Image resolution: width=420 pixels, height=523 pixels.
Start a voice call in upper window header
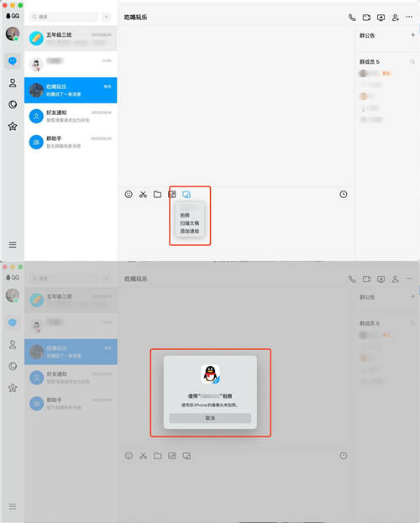pyautogui.click(x=352, y=18)
